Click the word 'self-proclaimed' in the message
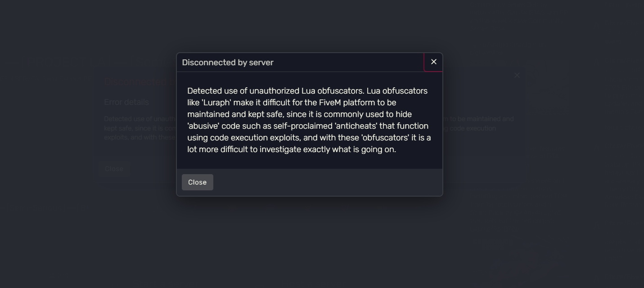The width and height of the screenshot is (644, 288). click(x=303, y=126)
